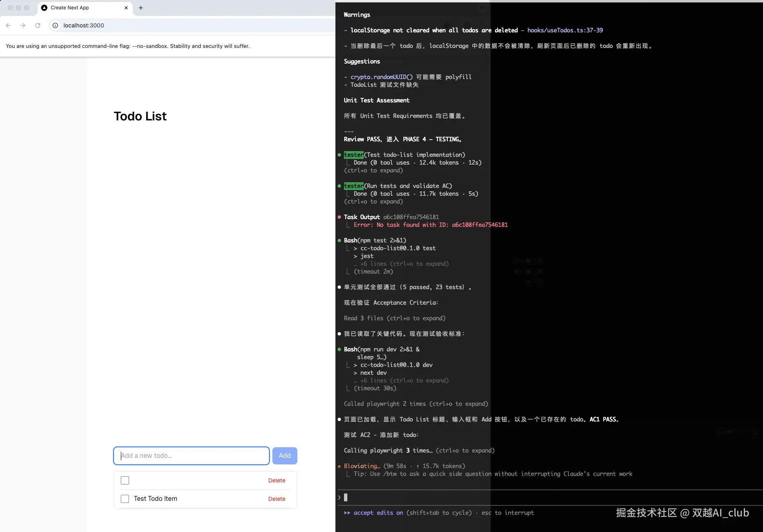Viewport: 763px width, 532px height.
Task: Click the unsupported command-line flag warning
Action: pyautogui.click(x=128, y=46)
